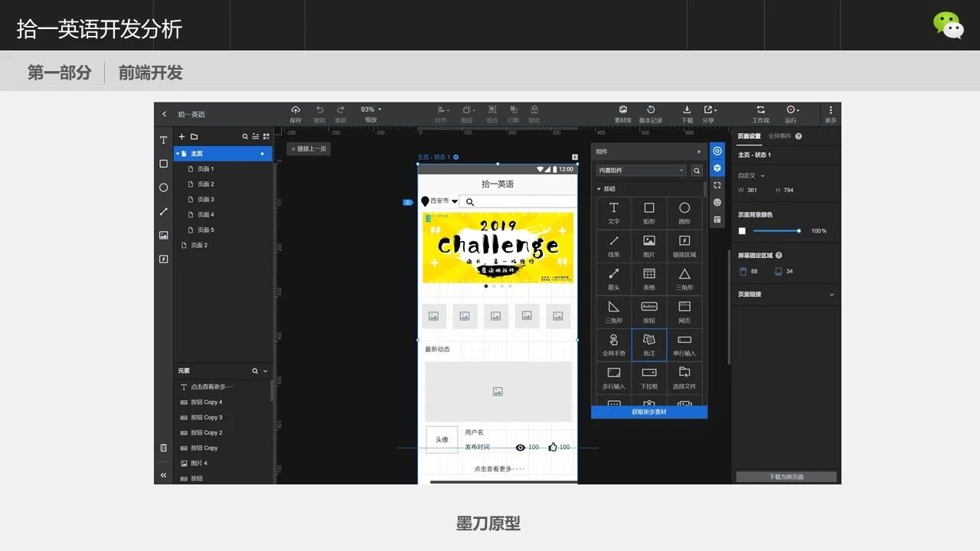Select the line tool in left toolbar
The image size is (980, 551).
(163, 211)
